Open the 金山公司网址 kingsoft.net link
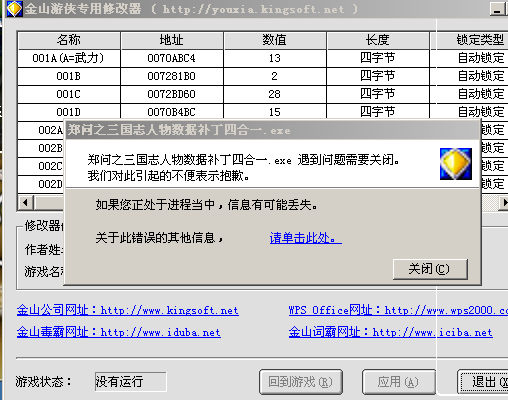This screenshot has height=400, width=508. coord(128,310)
